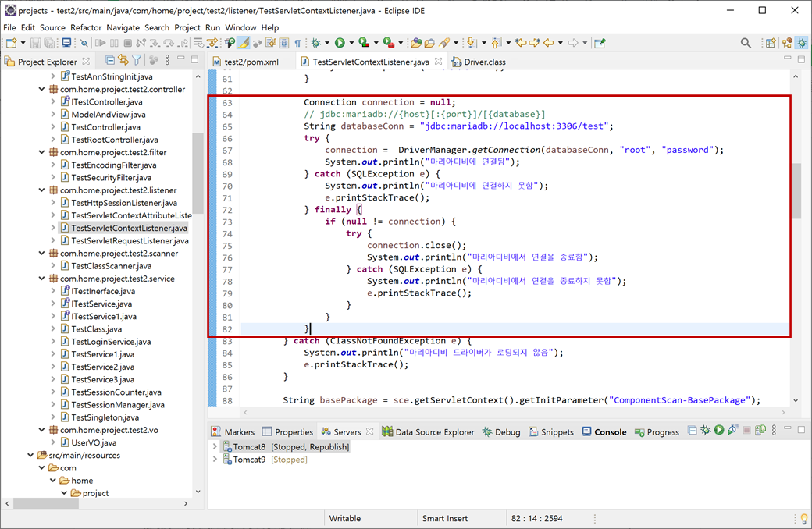Switch to Java EE perspective icon

coord(787,43)
